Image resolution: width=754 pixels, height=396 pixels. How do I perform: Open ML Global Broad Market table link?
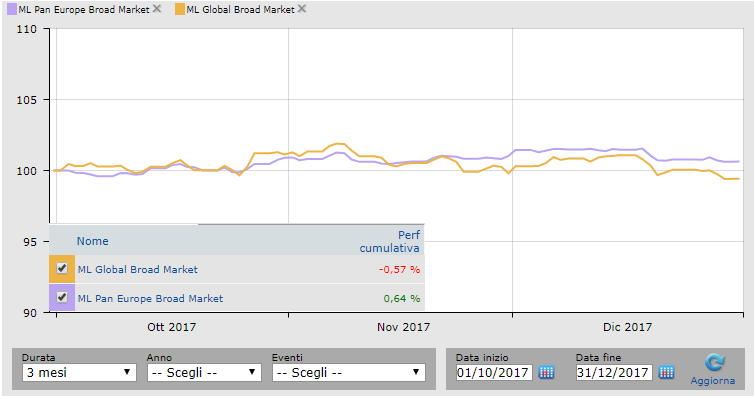coord(138,270)
